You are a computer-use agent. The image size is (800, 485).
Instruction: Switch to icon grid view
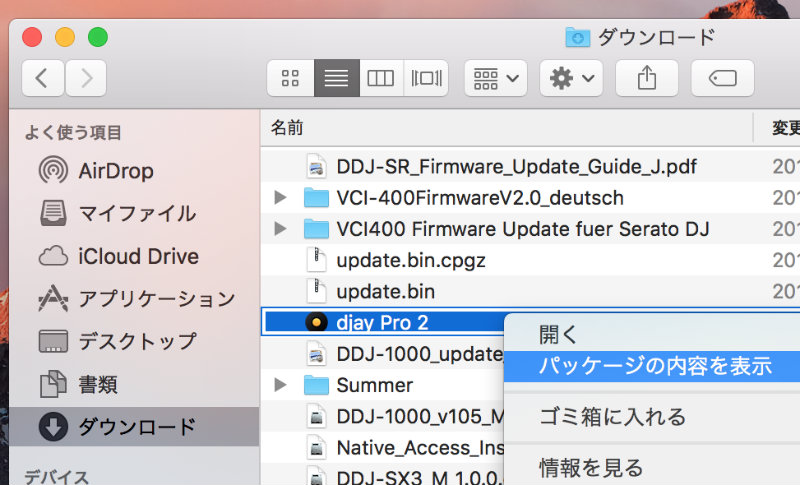point(290,78)
